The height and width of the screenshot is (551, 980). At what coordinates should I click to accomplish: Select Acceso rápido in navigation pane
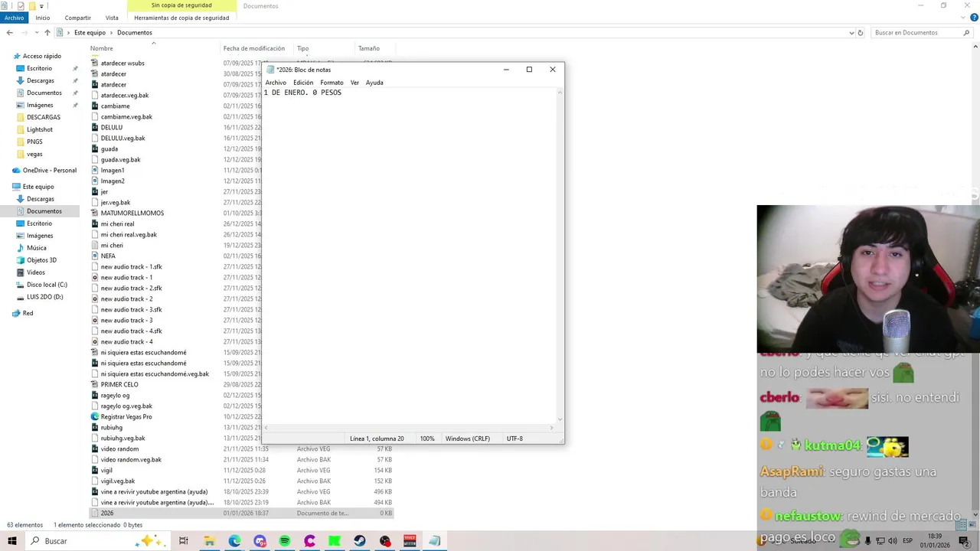coord(41,56)
